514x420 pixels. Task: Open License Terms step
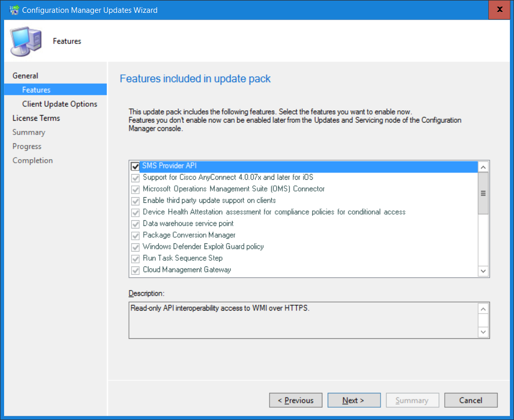pyautogui.click(x=36, y=118)
